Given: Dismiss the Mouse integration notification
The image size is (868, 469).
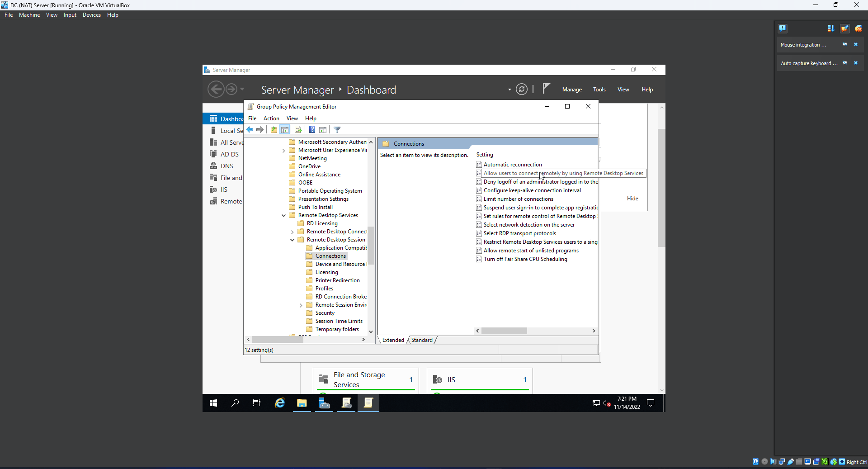Looking at the screenshot, I should click(x=856, y=44).
